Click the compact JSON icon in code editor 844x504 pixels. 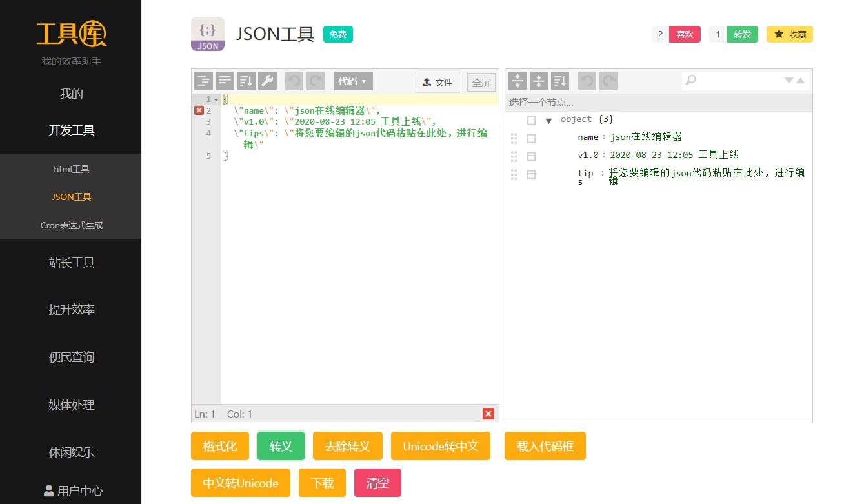tap(225, 81)
